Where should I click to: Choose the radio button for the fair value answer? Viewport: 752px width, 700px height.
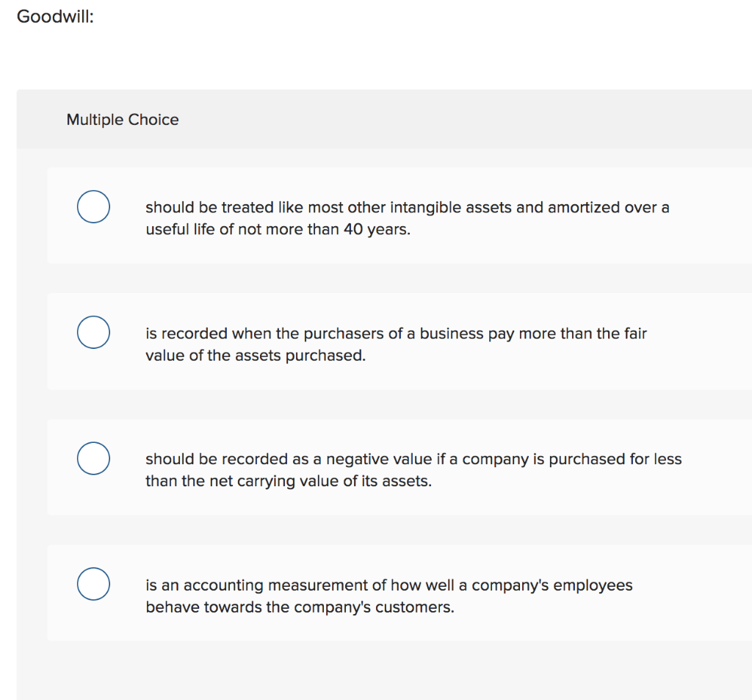coord(93,333)
